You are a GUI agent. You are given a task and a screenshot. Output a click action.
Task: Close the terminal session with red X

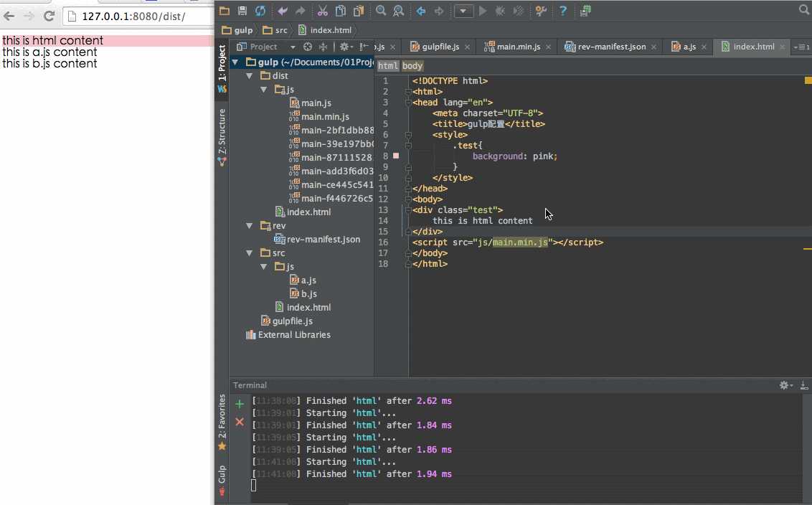coord(240,422)
